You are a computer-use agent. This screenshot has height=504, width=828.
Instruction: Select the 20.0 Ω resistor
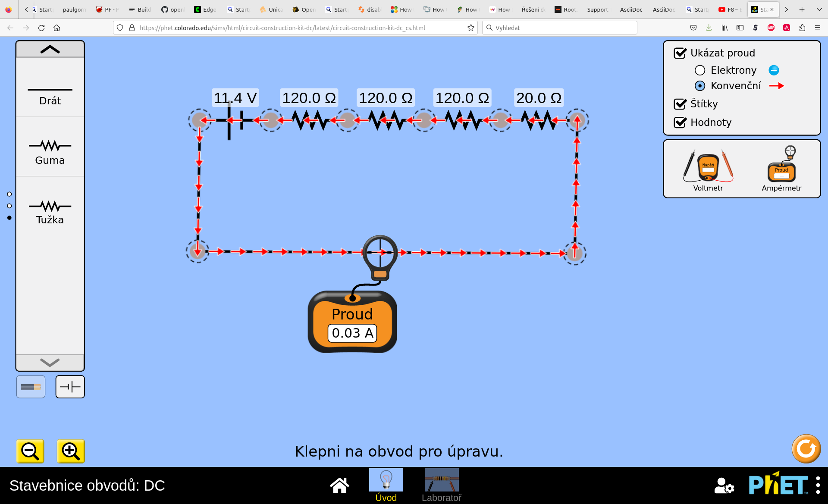[539, 120]
